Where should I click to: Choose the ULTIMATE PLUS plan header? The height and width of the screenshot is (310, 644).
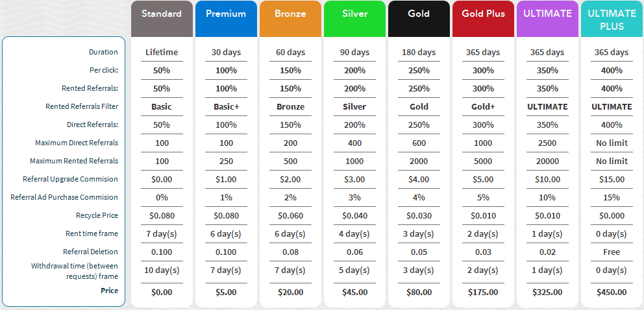click(612, 19)
